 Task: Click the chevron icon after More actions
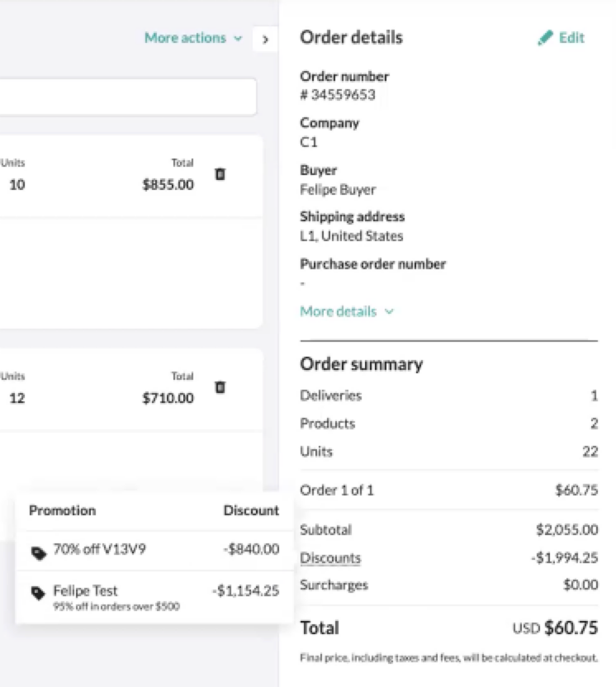237,38
